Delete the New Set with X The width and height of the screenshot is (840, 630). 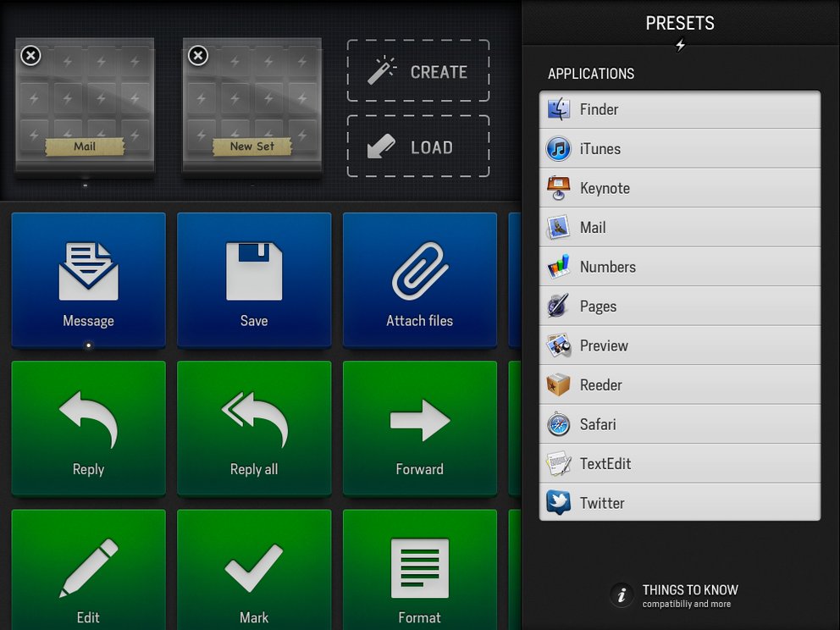tap(198, 56)
